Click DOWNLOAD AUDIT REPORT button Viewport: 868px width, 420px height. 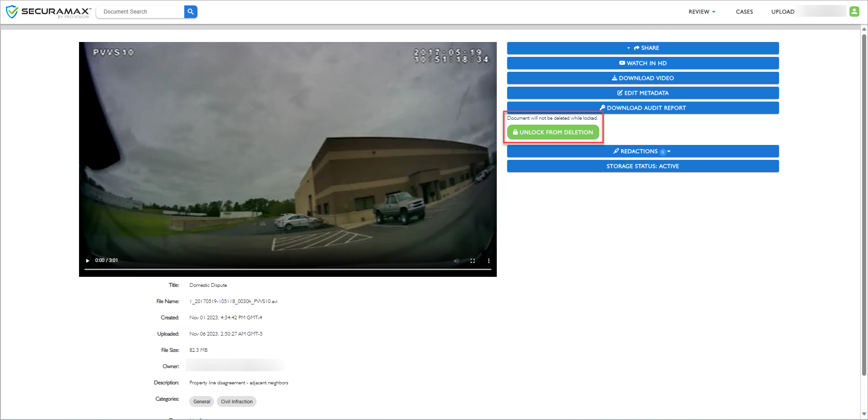pos(643,108)
